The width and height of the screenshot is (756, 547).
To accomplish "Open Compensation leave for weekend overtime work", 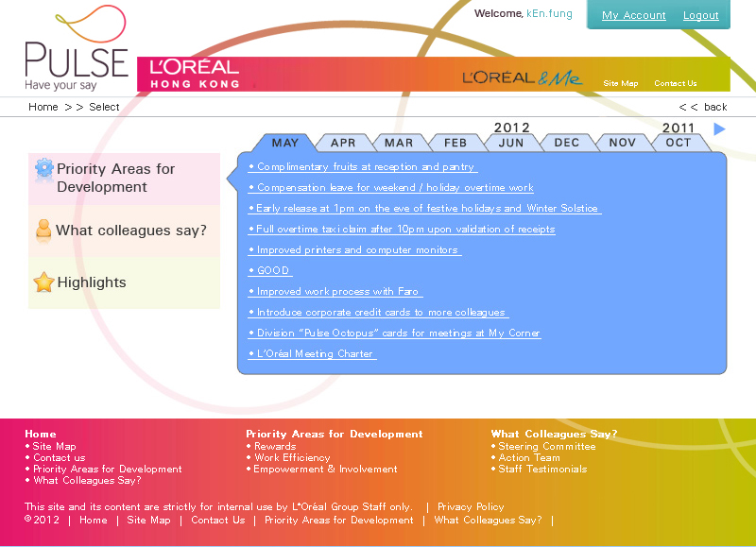I will 391,187.
